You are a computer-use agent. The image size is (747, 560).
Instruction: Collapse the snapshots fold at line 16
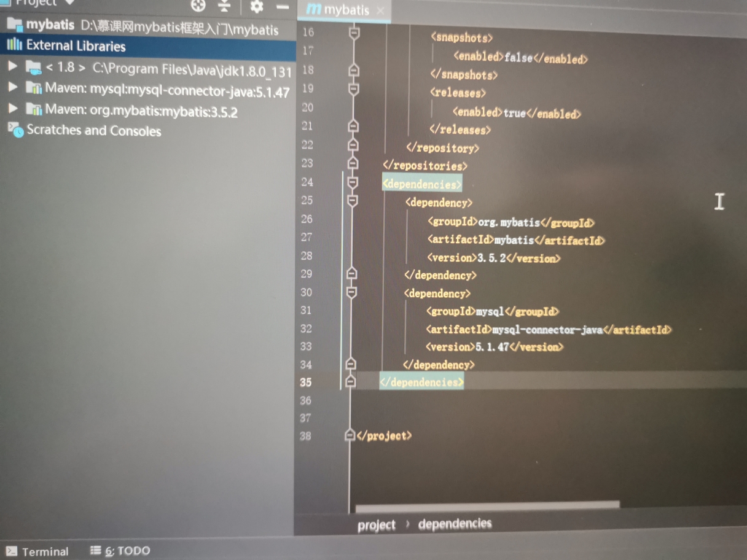click(353, 33)
